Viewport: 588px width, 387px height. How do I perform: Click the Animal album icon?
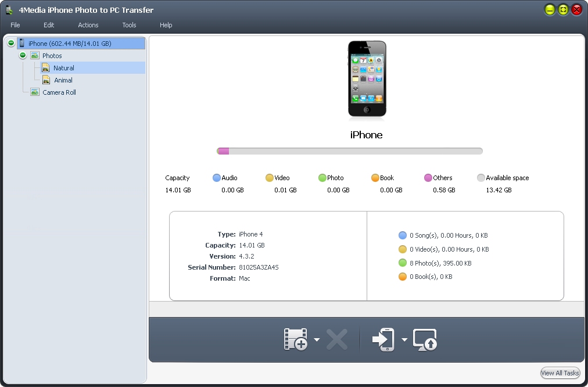[x=46, y=80]
